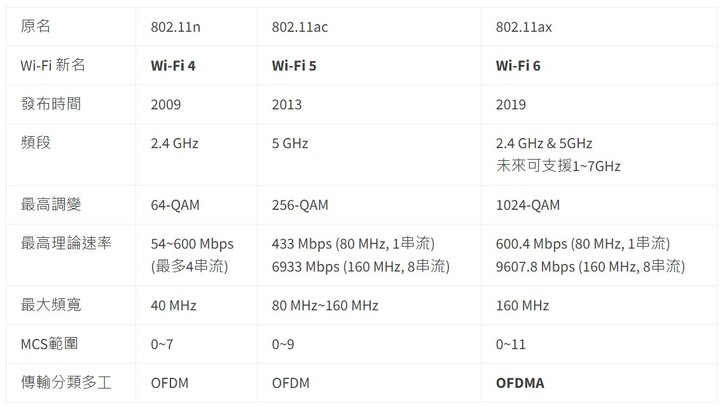
Task: Select the 9607.8 Mbps text
Action: coord(535,267)
